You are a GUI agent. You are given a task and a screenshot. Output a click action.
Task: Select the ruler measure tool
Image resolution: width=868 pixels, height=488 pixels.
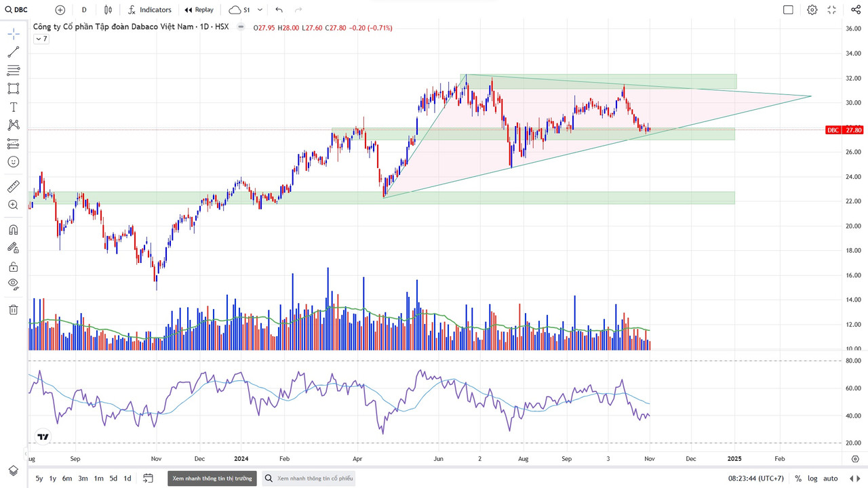(x=14, y=186)
